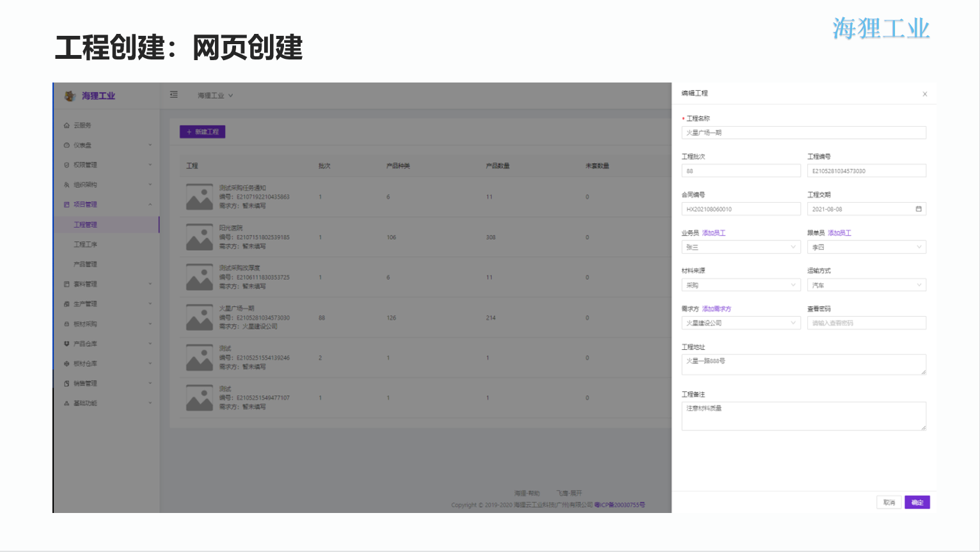Click 添加员工 link next to 业务员

point(714,233)
